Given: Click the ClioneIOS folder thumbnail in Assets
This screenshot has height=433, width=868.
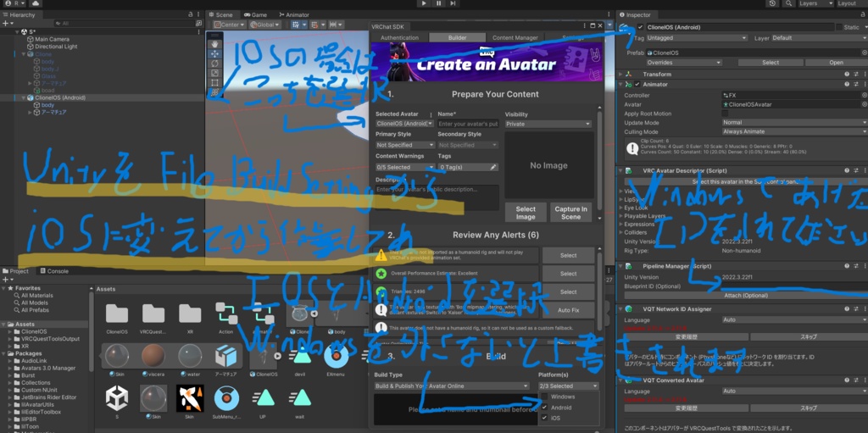Looking at the screenshot, I should pos(117,314).
